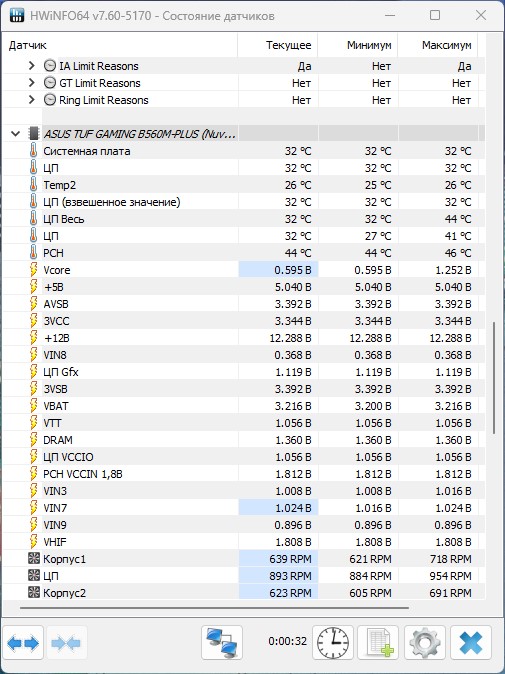
Task: Click the collapse-columns inward arrows button
Action: click(66, 643)
